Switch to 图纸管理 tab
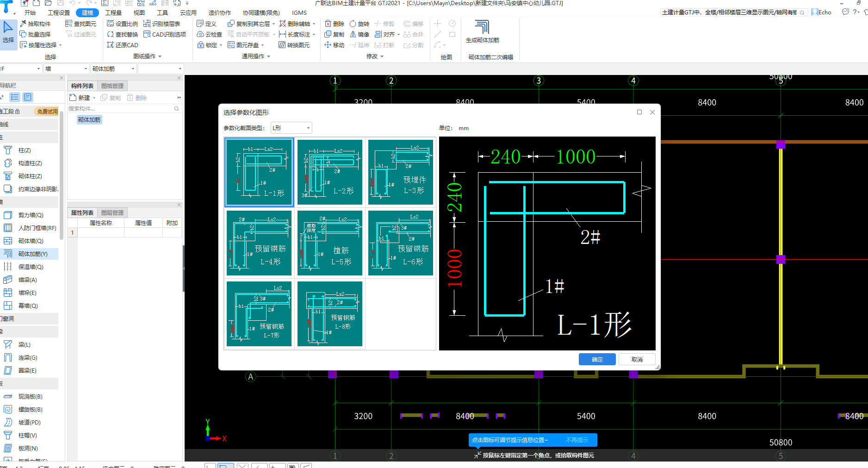Screen dimensions: 868x468 tap(112, 86)
